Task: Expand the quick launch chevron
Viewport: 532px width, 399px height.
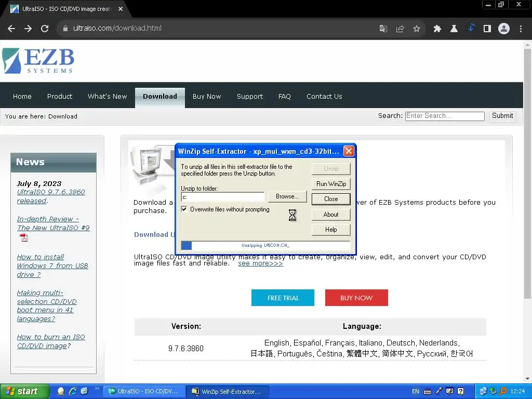Action: pyautogui.click(x=97, y=389)
